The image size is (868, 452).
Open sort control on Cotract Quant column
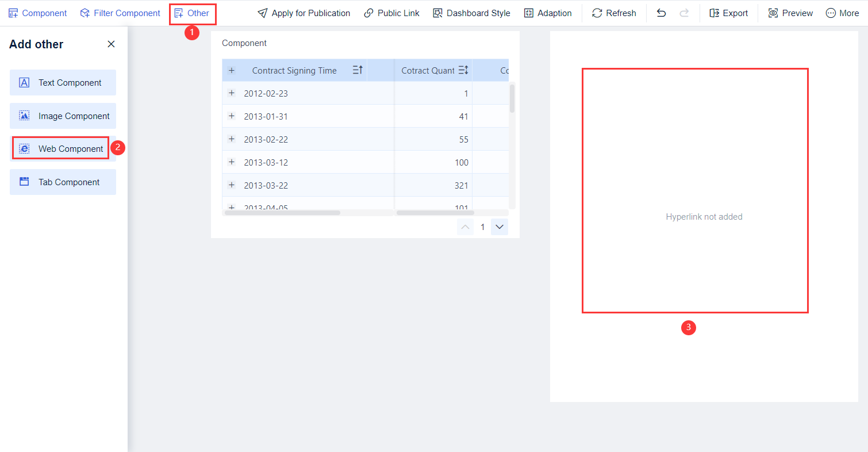pos(463,70)
